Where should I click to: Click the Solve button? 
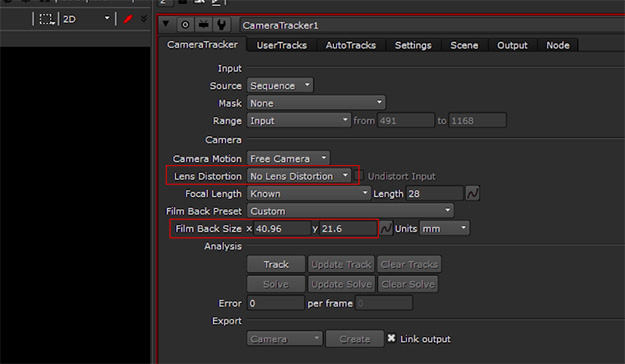click(276, 284)
